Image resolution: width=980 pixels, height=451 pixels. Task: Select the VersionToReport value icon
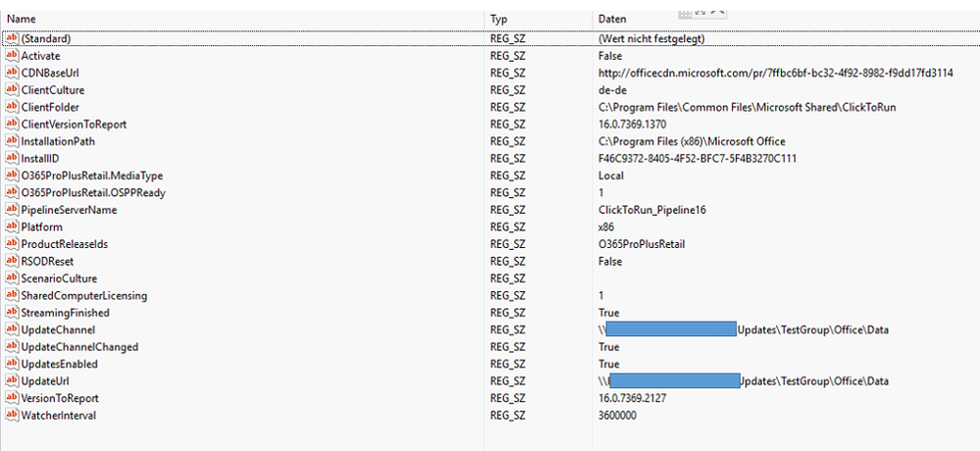pos(12,398)
